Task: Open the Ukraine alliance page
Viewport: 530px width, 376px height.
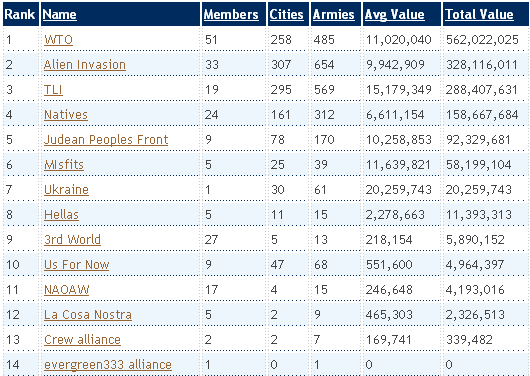Action: tap(66, 190)
